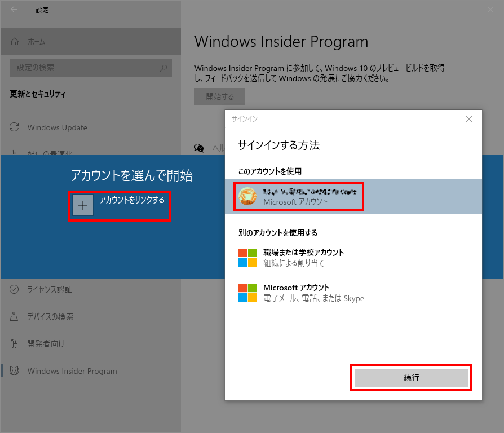This screenshot has height=433, width=504.
Task: Click the home icon in sidebar
Action: pos(15,42)
